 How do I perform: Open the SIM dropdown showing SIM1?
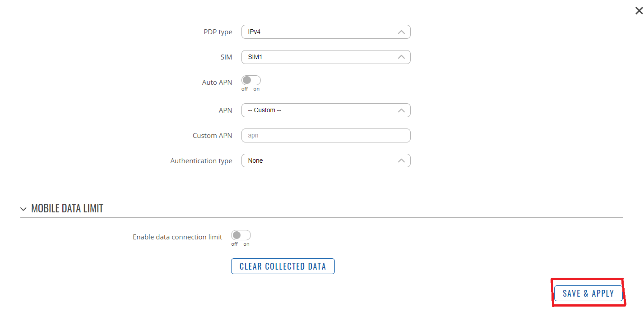(320, 57)
